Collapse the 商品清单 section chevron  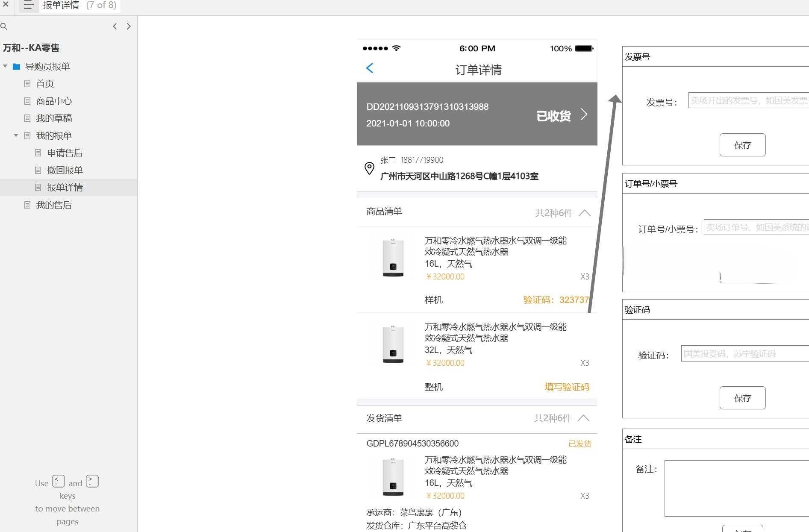click(x=584, y=213)
